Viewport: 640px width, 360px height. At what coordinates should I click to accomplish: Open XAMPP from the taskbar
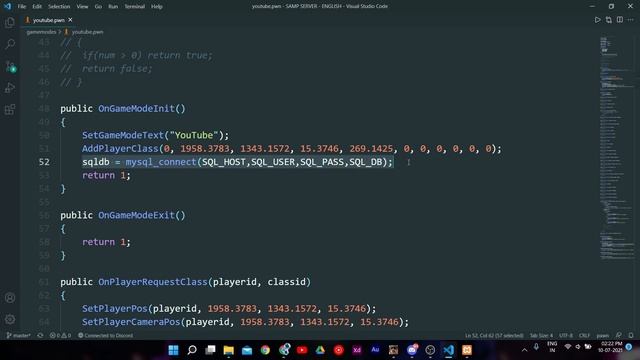467,350
